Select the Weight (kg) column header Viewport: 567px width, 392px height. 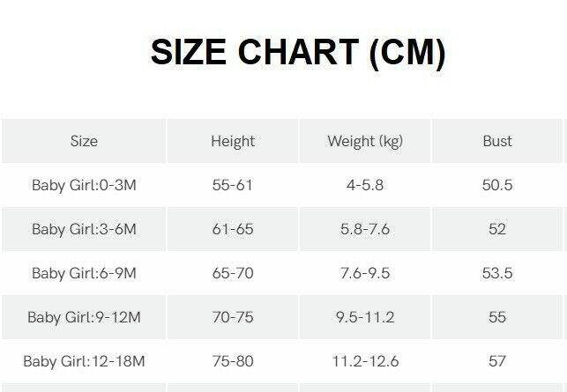tap(365, 141)
